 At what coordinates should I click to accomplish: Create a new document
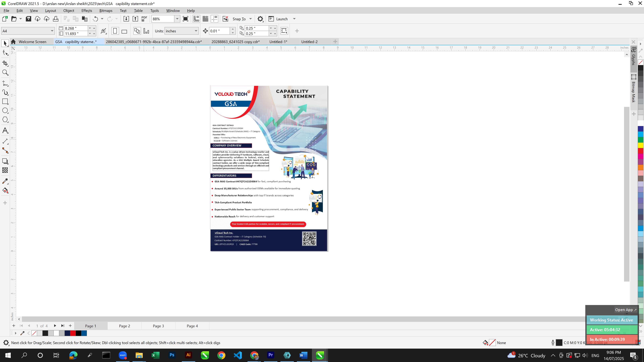5,19
